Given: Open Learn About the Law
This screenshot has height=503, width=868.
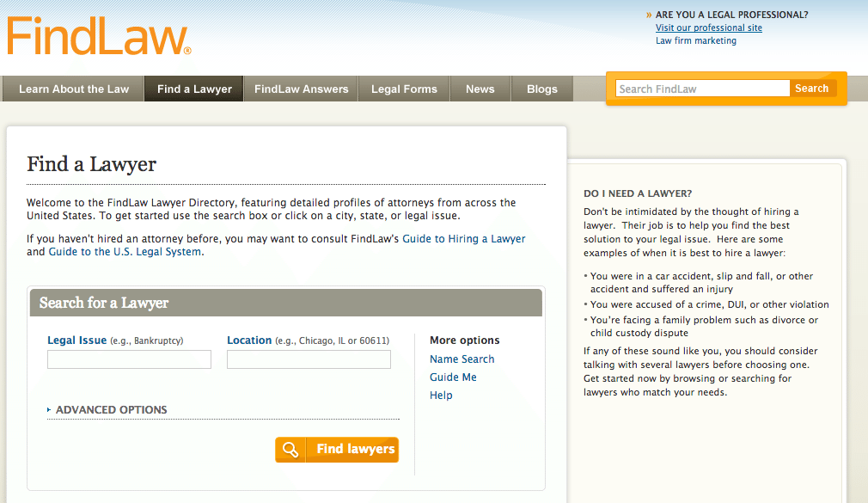Looking at the screenshot, I should pyautogui.click(x=72, y=88).
